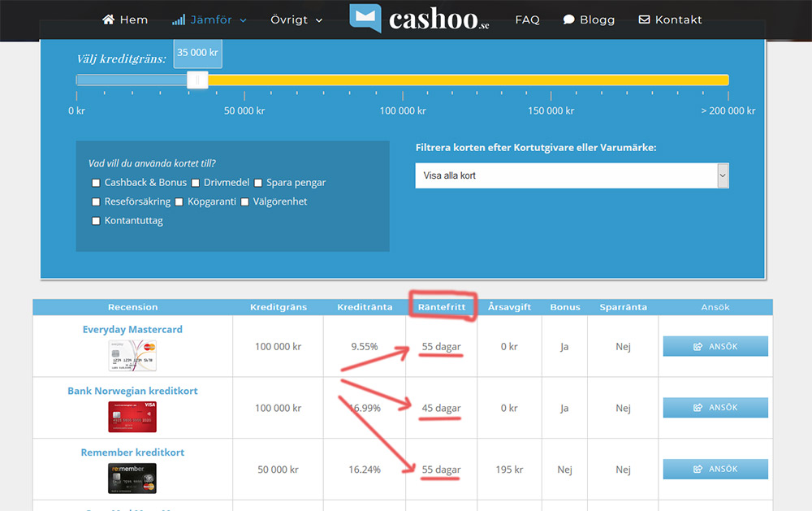
Task: Expand the Jämför navigation menu
Action: (x=209, y=19)
